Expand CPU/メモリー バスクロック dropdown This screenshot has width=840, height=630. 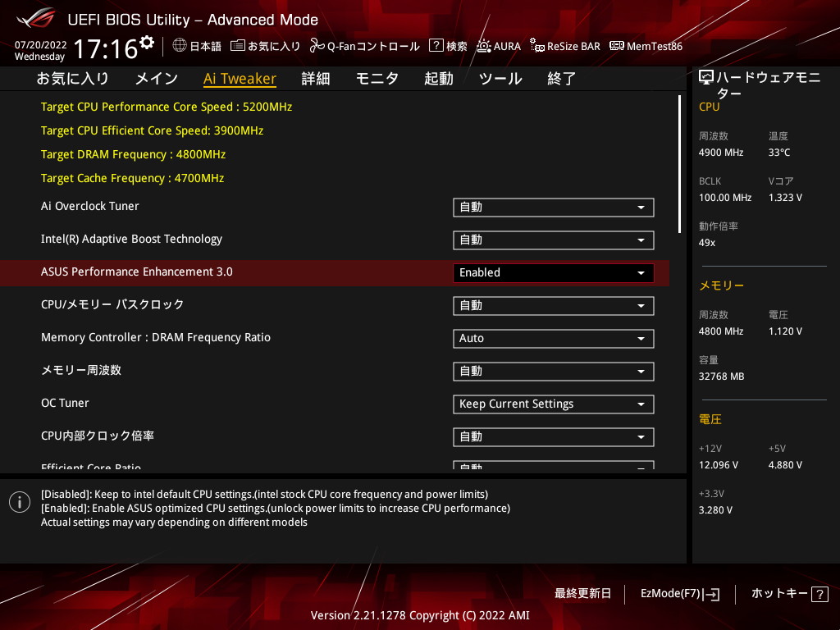554,306
